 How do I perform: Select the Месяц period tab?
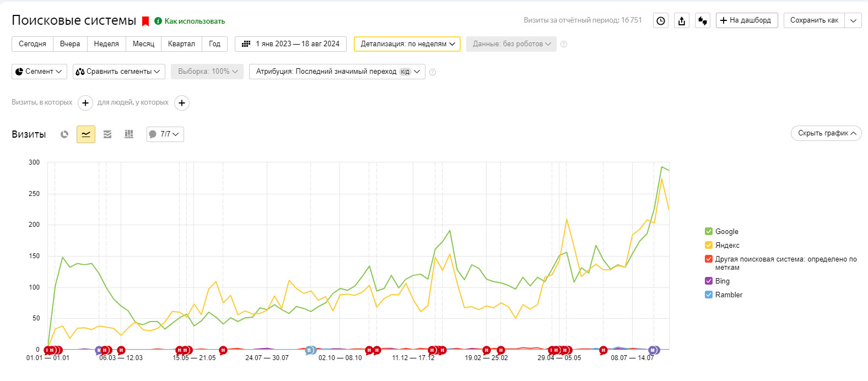143,44
